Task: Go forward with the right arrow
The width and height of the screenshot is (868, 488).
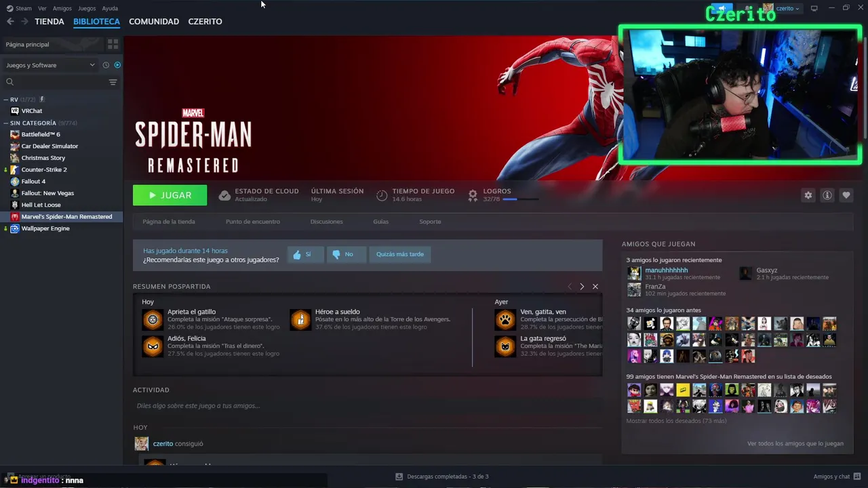Action: click(x=24, y=22)
